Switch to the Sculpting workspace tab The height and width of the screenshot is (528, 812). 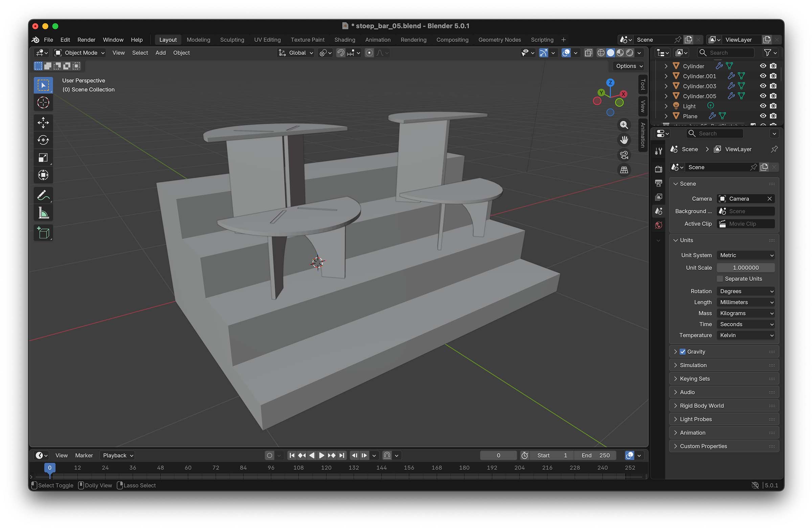coord(232,40)
